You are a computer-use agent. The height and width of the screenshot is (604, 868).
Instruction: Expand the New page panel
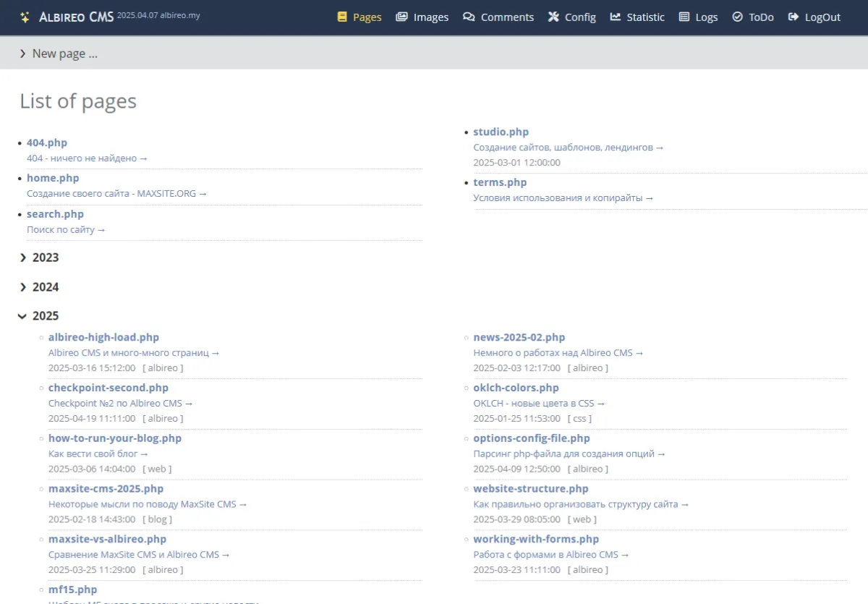[59, 53]
